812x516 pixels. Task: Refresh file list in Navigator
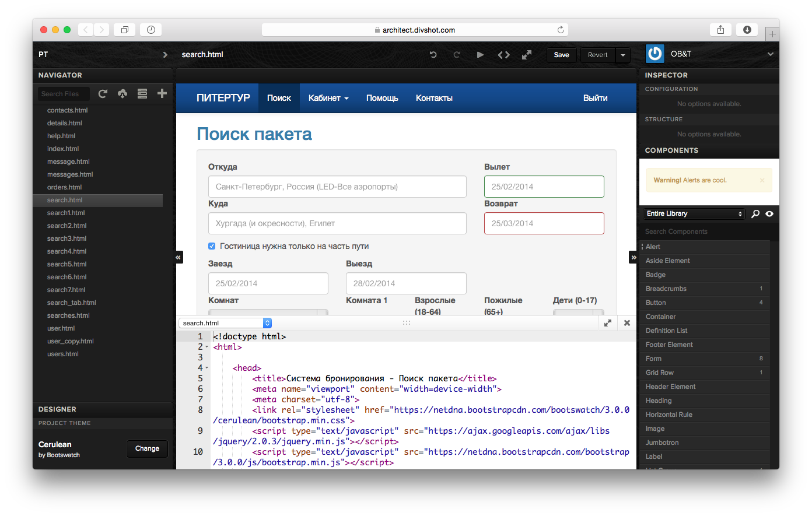pos(103,94)
